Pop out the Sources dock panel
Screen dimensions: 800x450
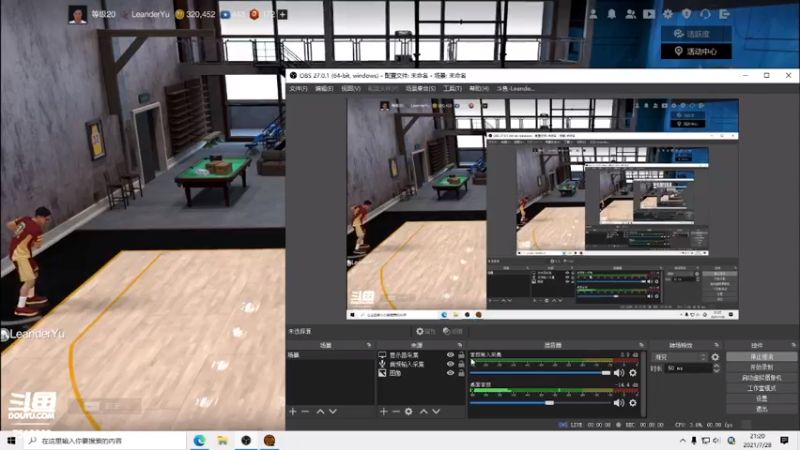(x=460, y=345)
